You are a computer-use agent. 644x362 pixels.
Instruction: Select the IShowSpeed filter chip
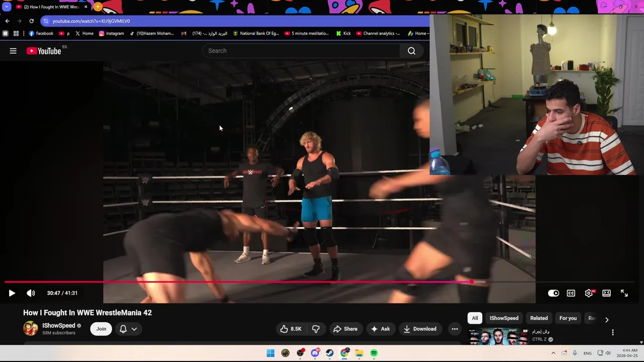(504, 318)
